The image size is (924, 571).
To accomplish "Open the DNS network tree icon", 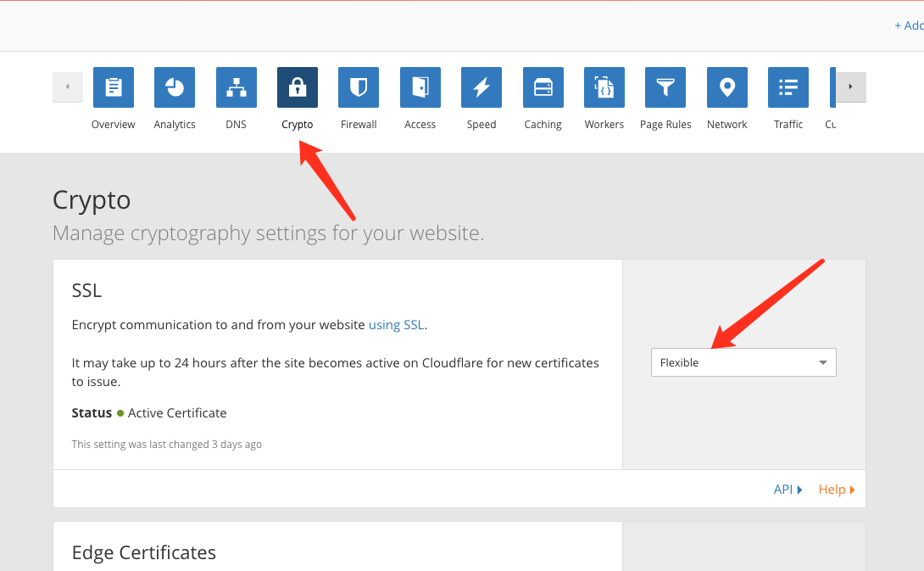I will point(237,87).
